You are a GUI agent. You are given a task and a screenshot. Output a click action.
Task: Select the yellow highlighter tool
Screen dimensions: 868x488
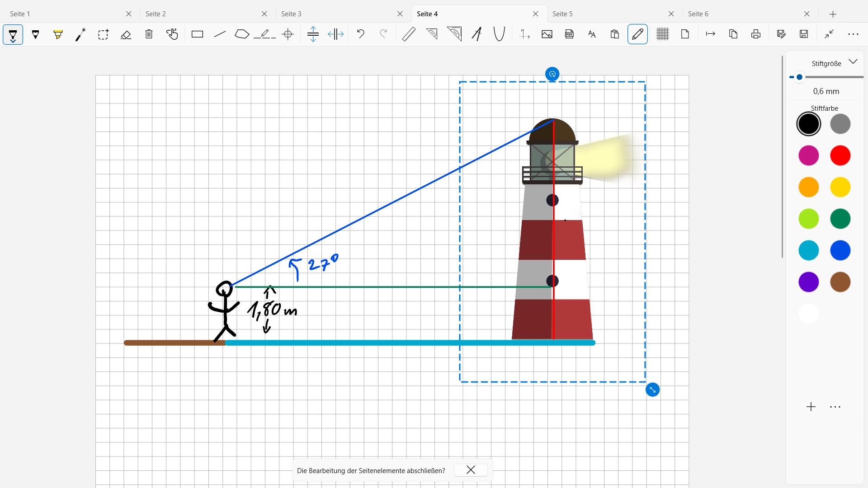(x=58, y=34)
